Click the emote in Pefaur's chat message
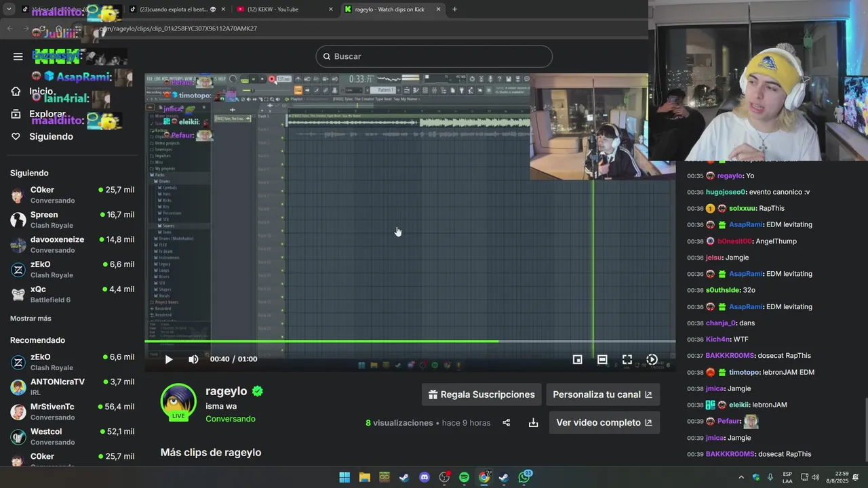868x488 pixels. click(x=751, y=422)
